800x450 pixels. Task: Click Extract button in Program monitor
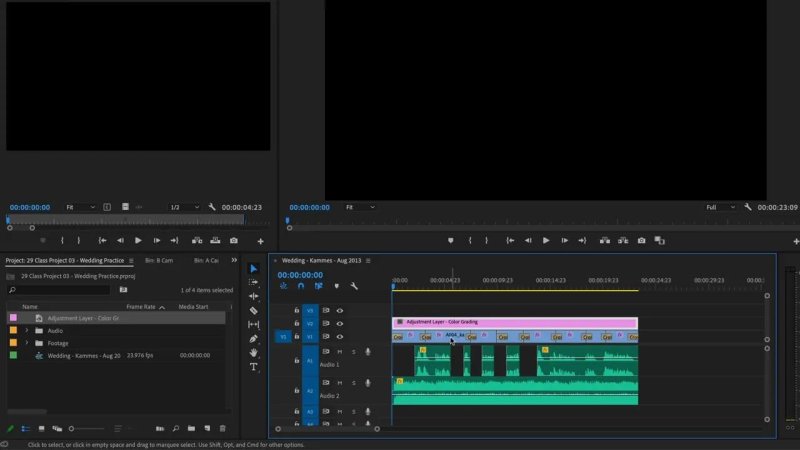click(x=623, y=240)
